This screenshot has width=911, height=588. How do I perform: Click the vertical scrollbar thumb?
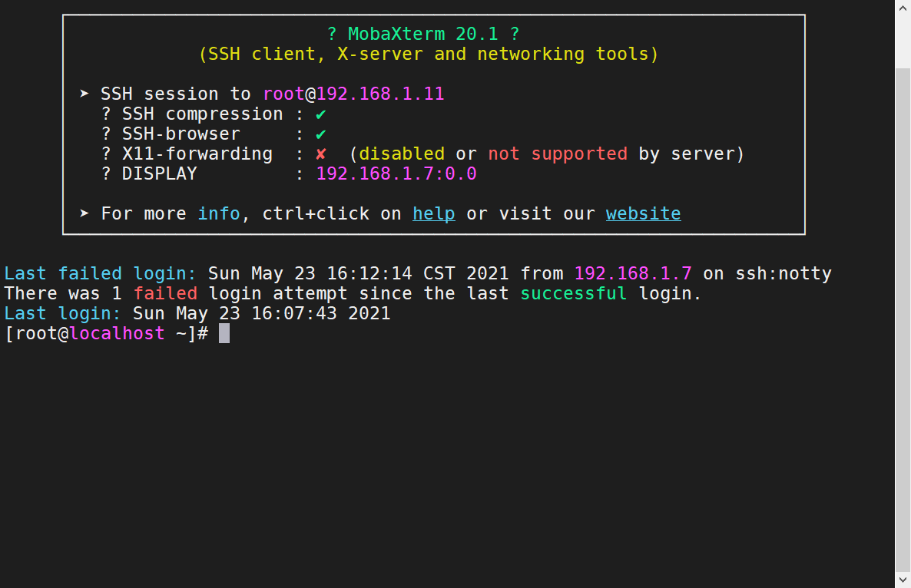tap(903, 319)
